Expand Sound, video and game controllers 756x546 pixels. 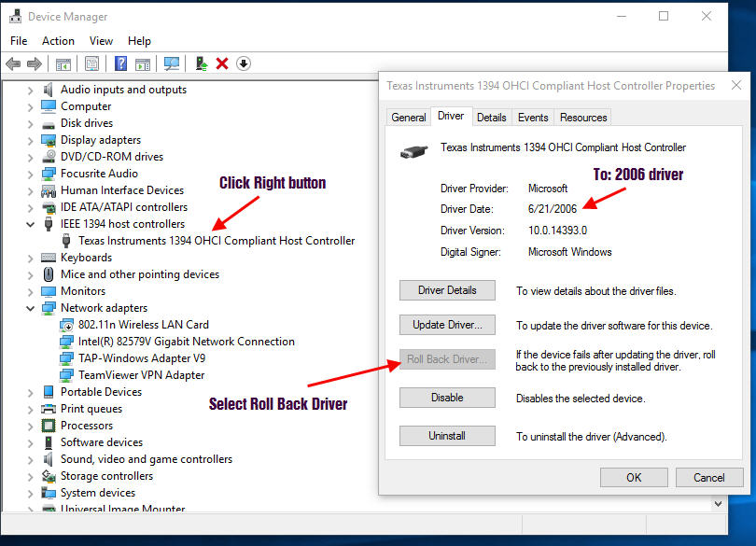point(31,459)
